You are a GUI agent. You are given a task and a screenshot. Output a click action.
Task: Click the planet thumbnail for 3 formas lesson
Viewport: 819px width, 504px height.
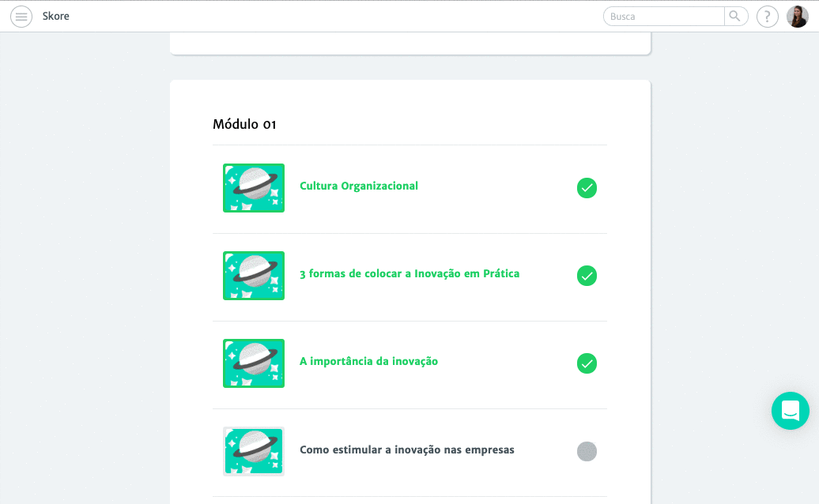click(x=254, y=276)
